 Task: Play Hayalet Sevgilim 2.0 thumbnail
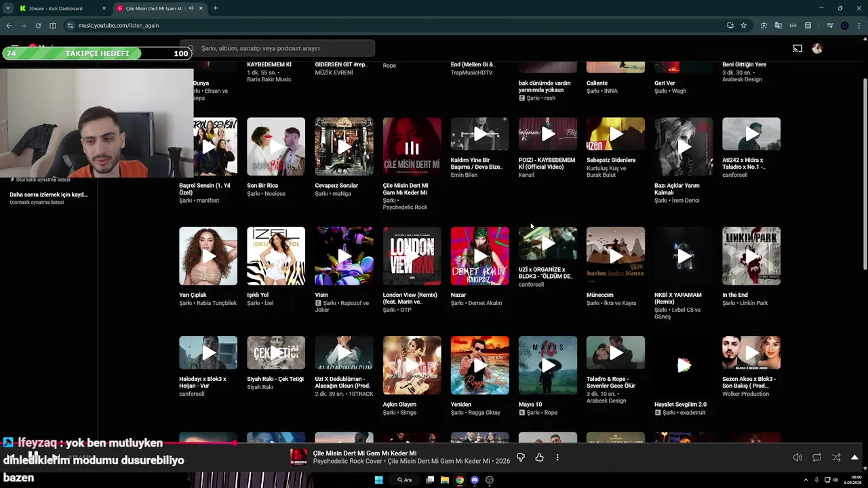point(683,365)
